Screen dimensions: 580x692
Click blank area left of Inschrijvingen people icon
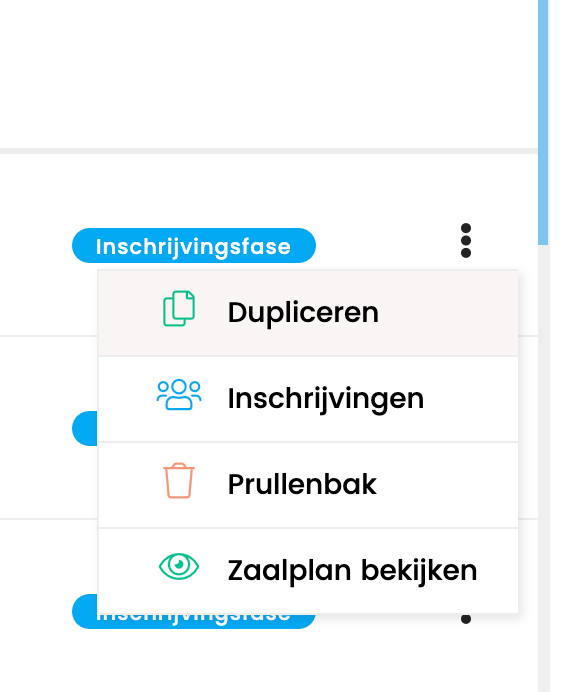coord(127,399)
